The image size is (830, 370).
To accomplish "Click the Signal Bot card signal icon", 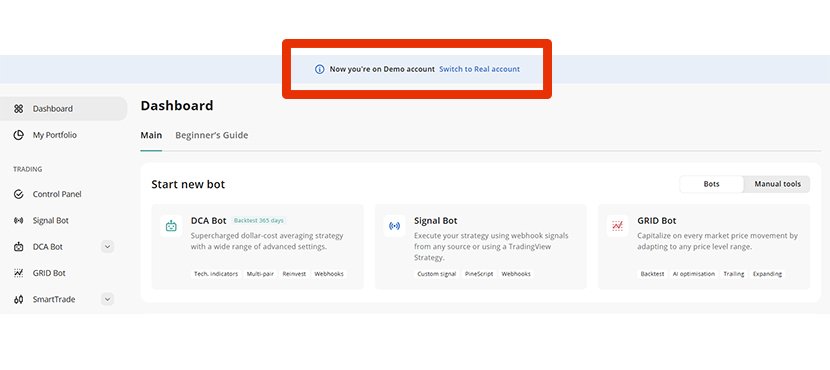I will click(x=394, y=226).
